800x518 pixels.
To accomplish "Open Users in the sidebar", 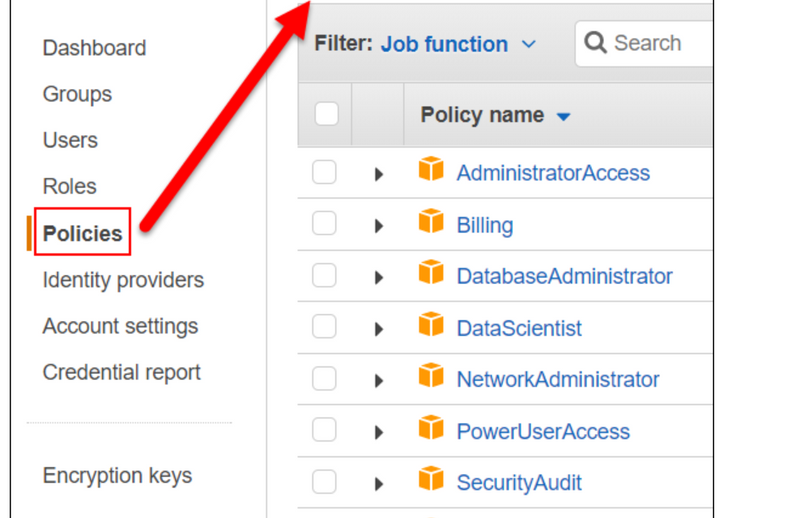I will tap(70, 140).
